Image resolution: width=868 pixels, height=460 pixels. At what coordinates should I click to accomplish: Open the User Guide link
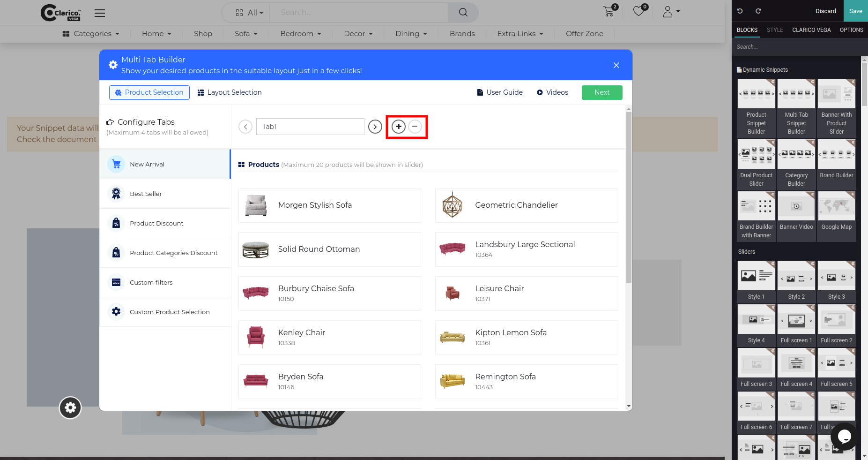pyautogui.click(x=500, y=92)
